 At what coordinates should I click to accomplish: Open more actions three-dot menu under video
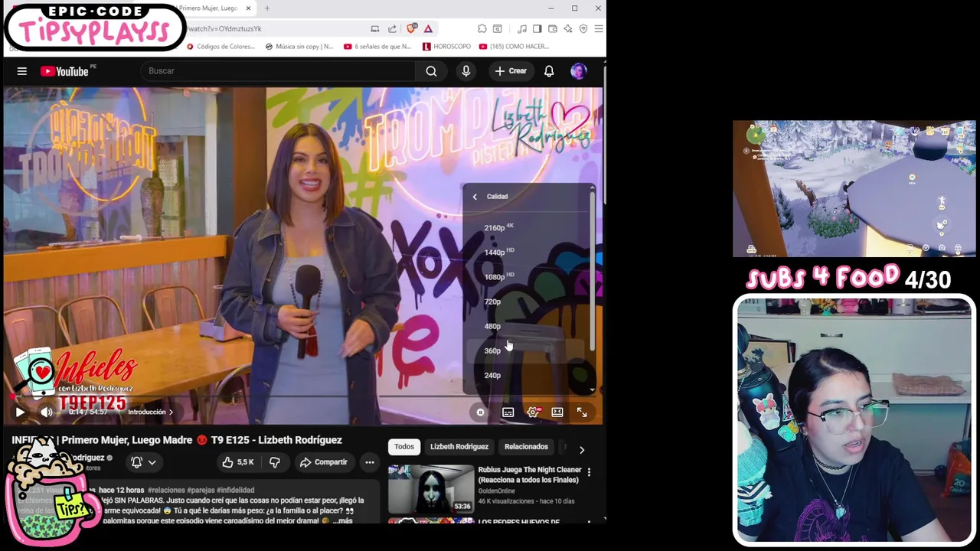coord(369,462)
